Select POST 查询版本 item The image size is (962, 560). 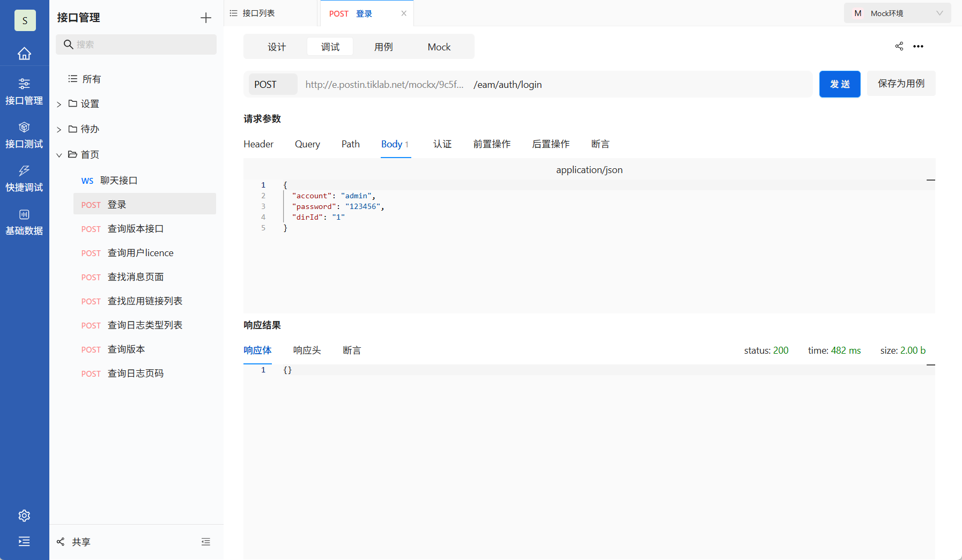pyautogui.click(x=145, y=349)
